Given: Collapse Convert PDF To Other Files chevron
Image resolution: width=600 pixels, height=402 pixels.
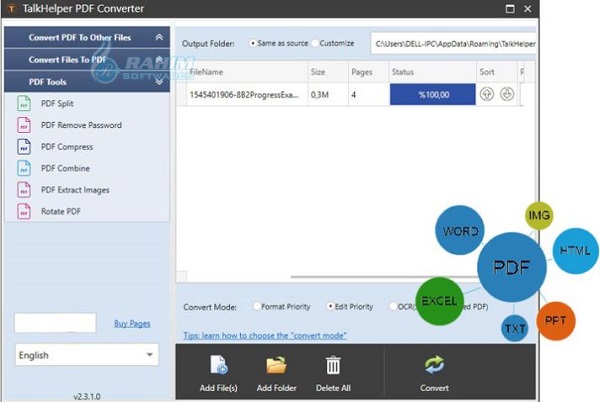Looking at the screenshot, I should 159,37.
